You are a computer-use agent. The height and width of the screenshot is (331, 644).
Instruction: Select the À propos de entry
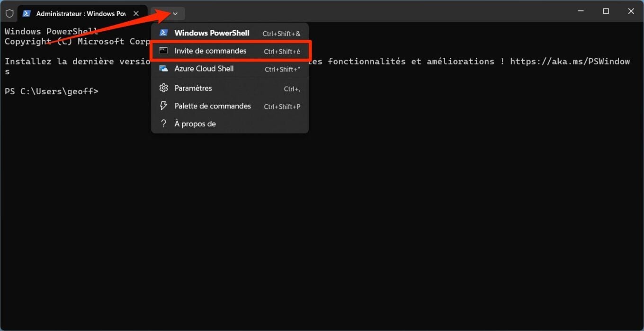tap(230, 124)
